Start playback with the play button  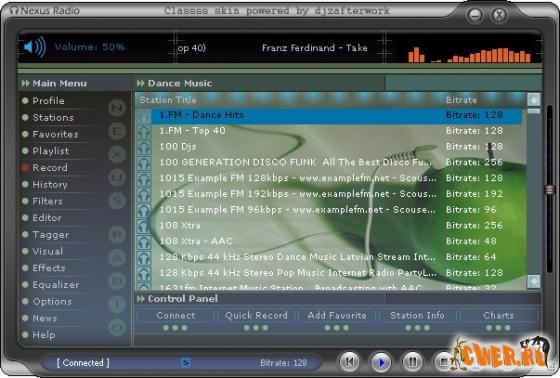point(381,362)
